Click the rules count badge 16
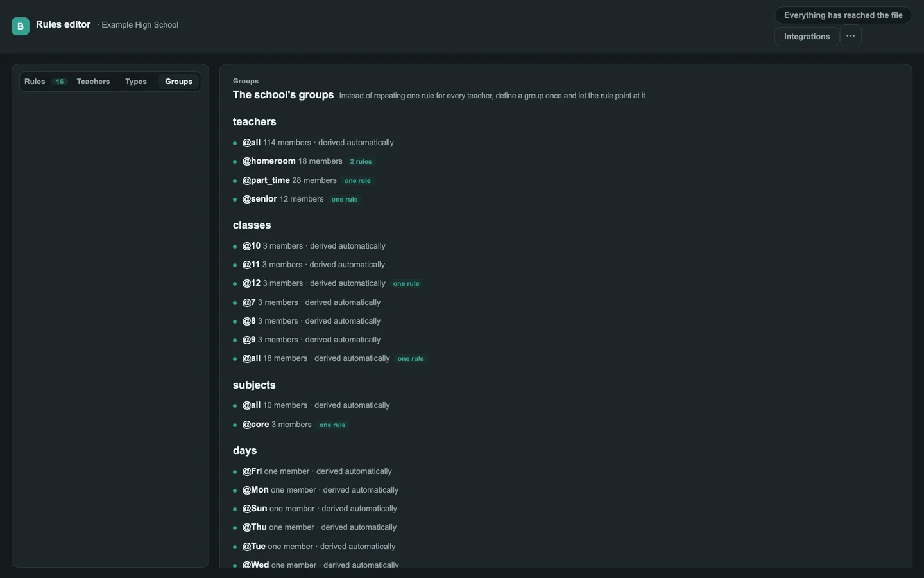 60,82
